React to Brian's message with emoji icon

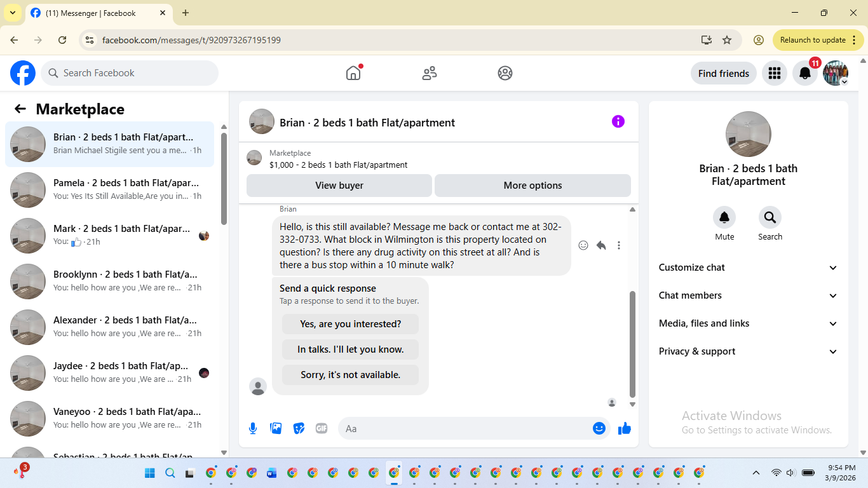click(x=583, y=245)
